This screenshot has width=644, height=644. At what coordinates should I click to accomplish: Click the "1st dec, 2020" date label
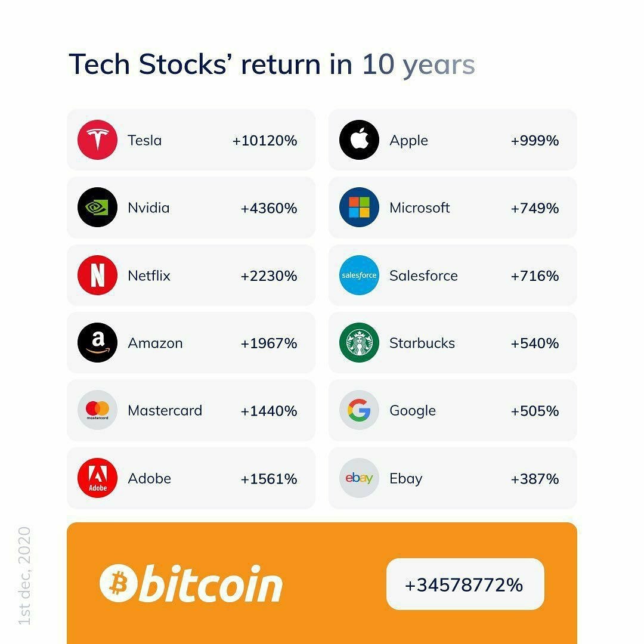tap(24, 575)
